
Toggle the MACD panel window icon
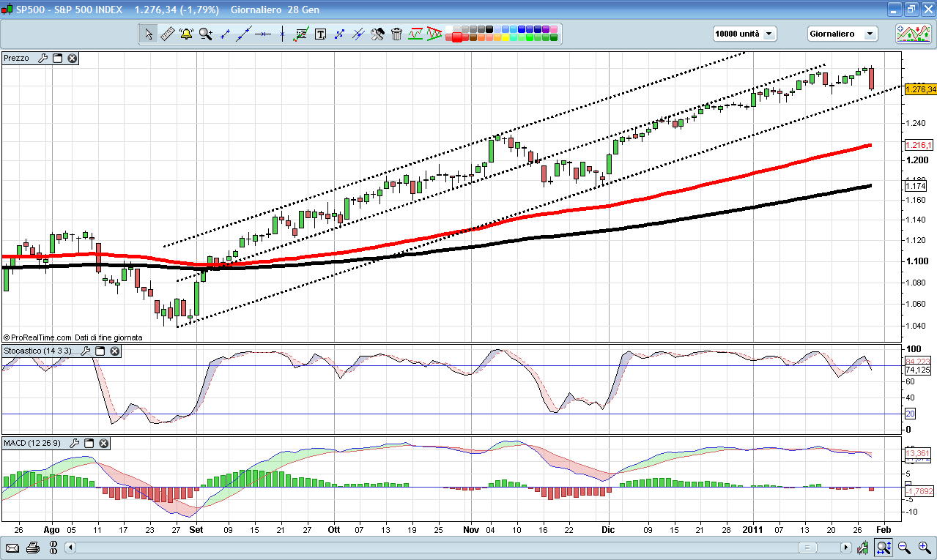pyautogui.click(x=89, y=443)
